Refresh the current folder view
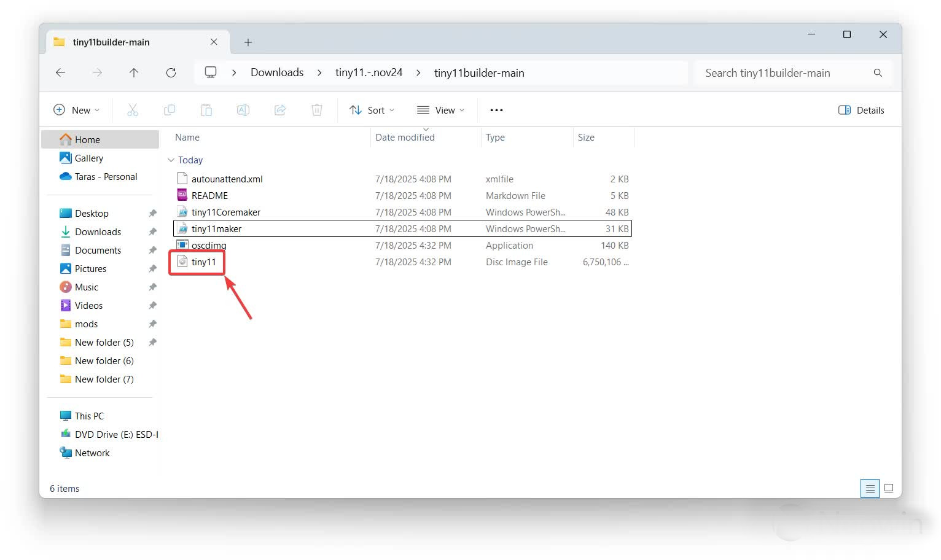This screenshot has height=560, width=941. [x=171, y=72]
